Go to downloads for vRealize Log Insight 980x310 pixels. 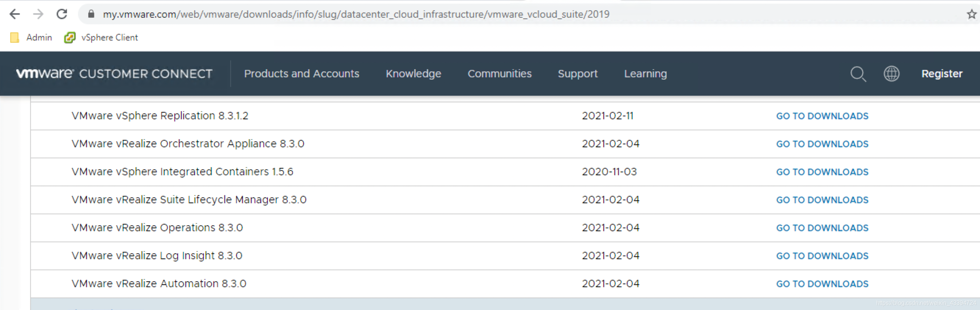822,256
